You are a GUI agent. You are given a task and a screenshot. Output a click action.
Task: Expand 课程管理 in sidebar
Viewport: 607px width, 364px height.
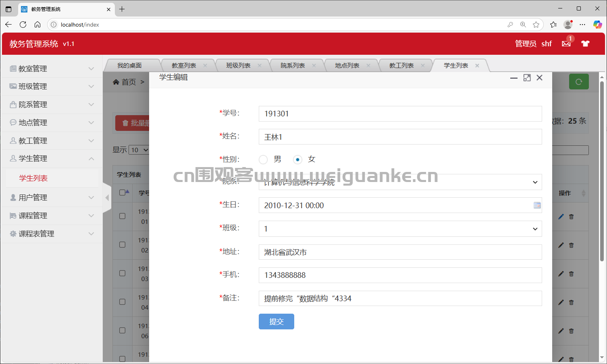[x=52, y=215]
